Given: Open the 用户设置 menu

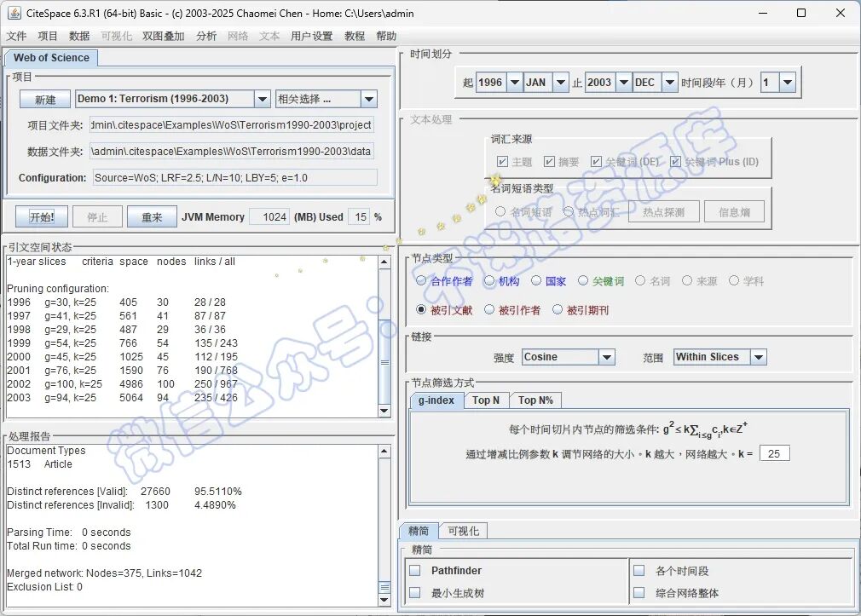Looking at the screenshot, I should (311, 36).
